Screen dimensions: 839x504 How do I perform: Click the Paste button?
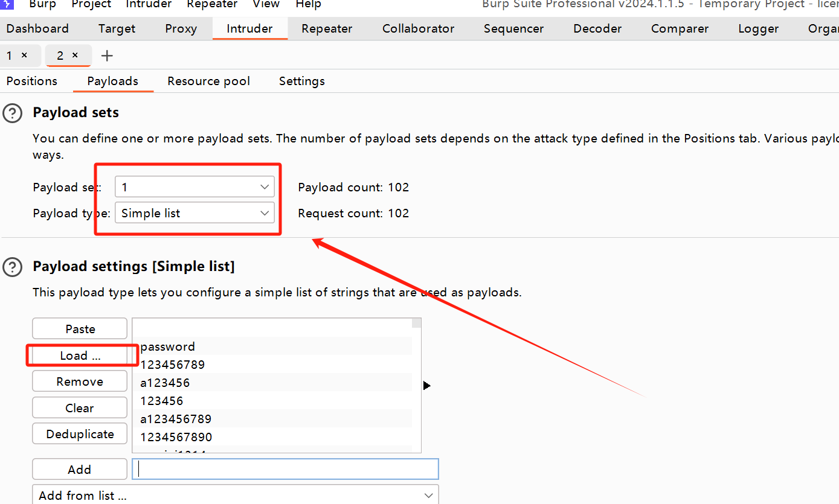coord(80,329)
